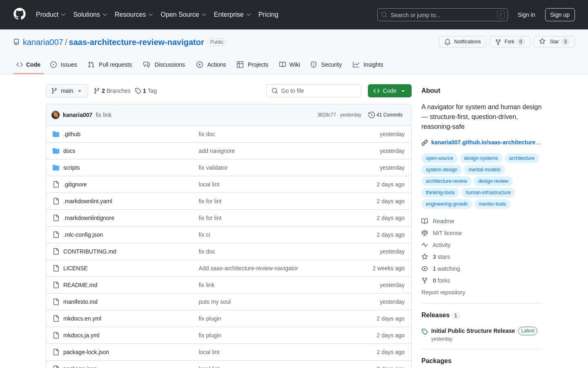588x368 pixels.
Task: Select the open-source topic tag
Action: pyautogui.click(x=439, y=158)
